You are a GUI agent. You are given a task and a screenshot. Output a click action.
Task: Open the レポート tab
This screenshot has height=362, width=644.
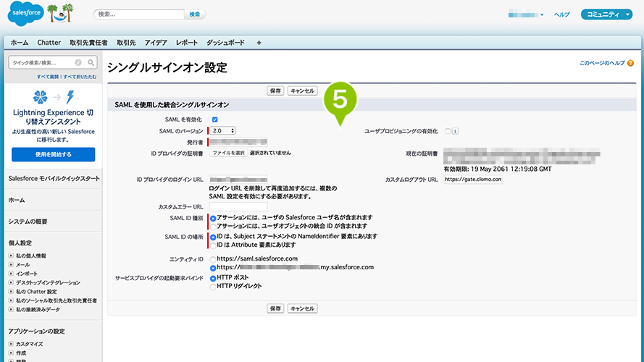(x=187, y=43)
